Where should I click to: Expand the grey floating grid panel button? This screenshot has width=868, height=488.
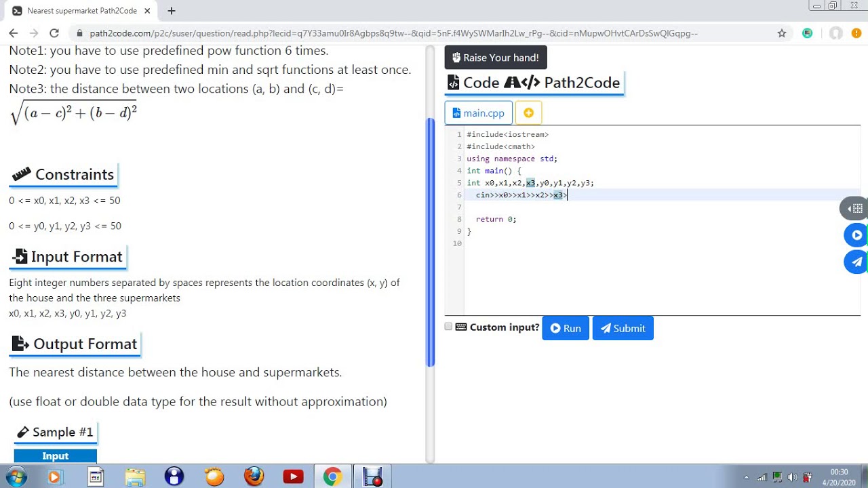point(855,209)
